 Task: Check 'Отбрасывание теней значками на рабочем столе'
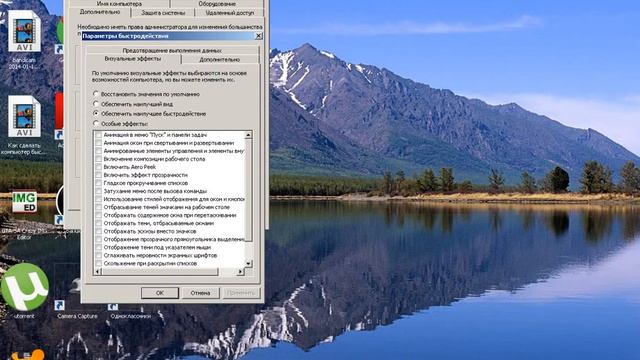pos(98,207)
